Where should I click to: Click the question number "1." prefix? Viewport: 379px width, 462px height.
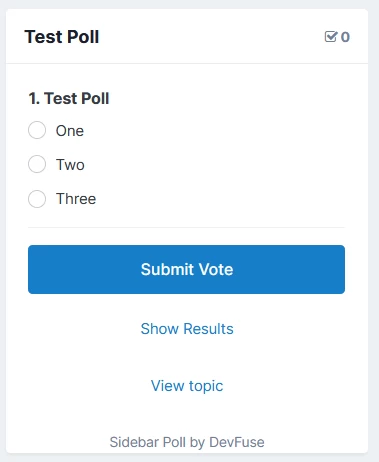(x=34, y=98)
